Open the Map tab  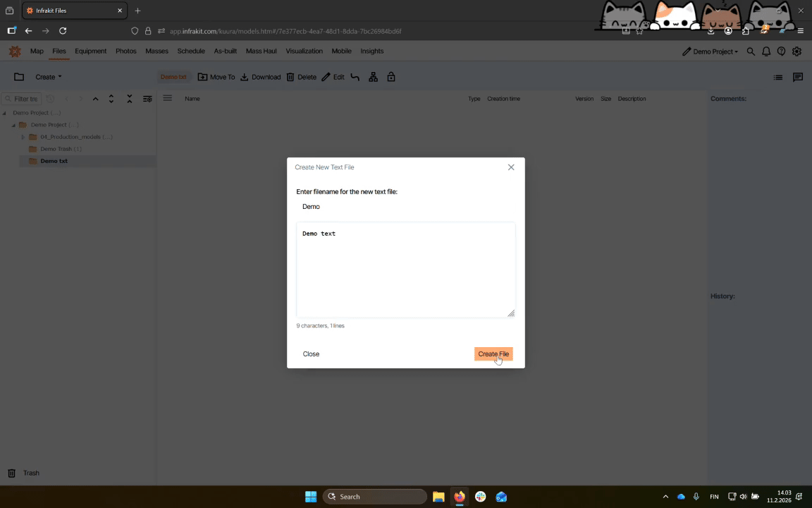(x=37, y=51)
